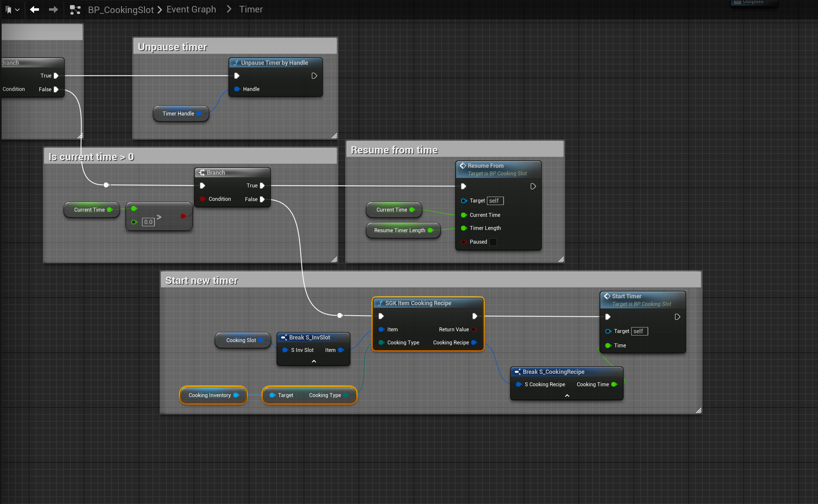Click the Unpause timer comment title
Image resolution: width=818 pixels, height=504 pixels.
pyautogui.click(x=172, y=47)
